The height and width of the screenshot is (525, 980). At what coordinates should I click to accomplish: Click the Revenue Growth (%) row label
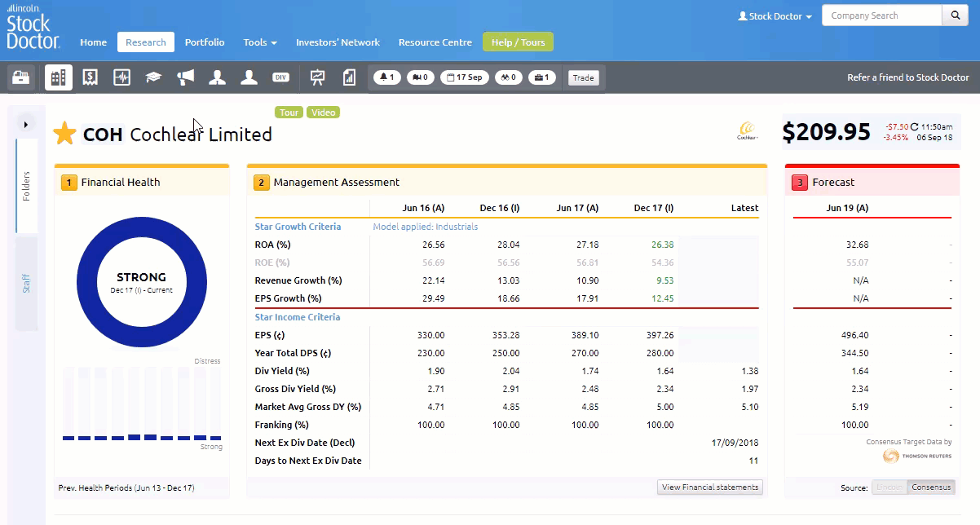298,280
